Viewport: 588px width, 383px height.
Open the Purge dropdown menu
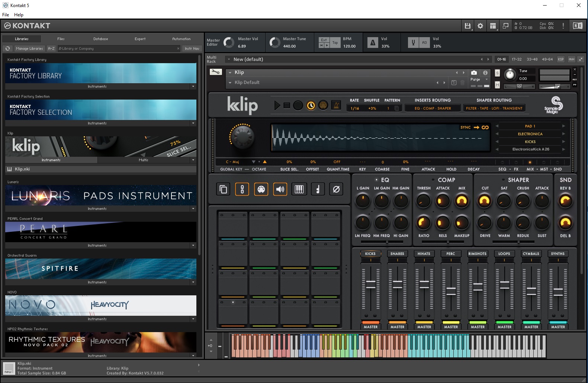[x=479, y=79]
